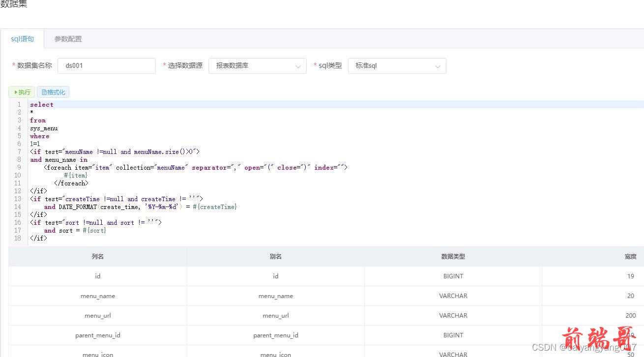Click the 'and menu_name in' code line
The height and width of the screenshot is (357, 644).
click(x=59, y=160)
